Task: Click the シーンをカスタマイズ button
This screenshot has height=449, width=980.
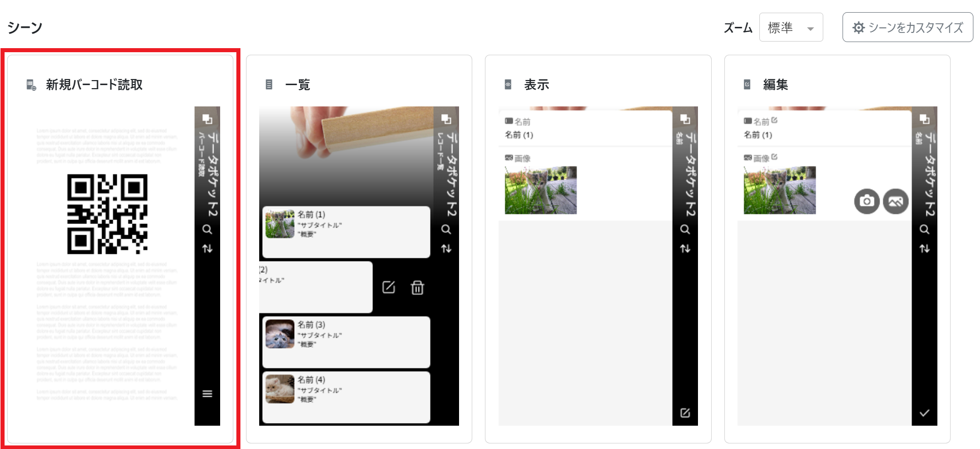Action: pyautogui.click(x=907, y=28)
